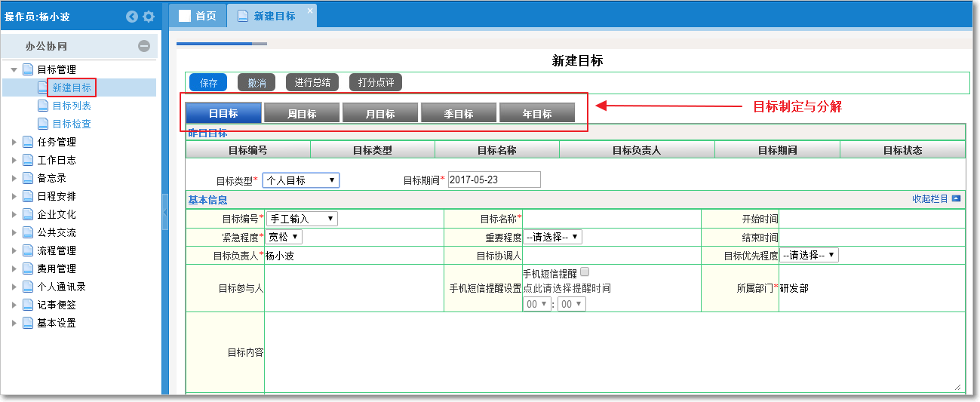This screenshot has width=980, height=402.
Task: Click the 目标期间 date input field
Action: tap(494, 180)
